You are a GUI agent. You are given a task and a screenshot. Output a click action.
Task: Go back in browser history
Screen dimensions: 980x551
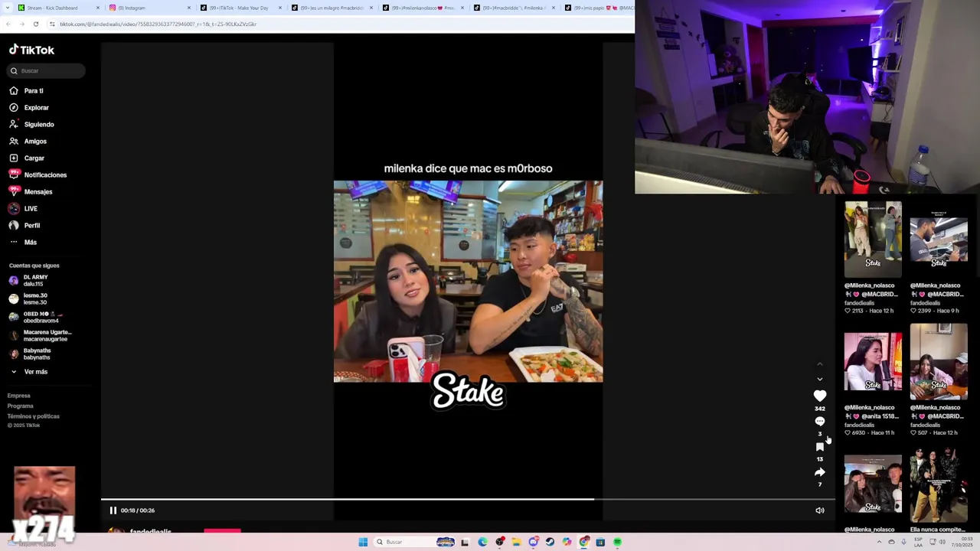pos(8,24)
